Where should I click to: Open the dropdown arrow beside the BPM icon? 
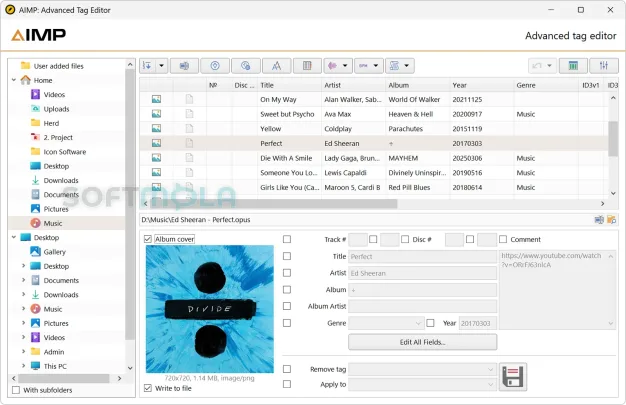pyautogui.click(x=376, y=66)
